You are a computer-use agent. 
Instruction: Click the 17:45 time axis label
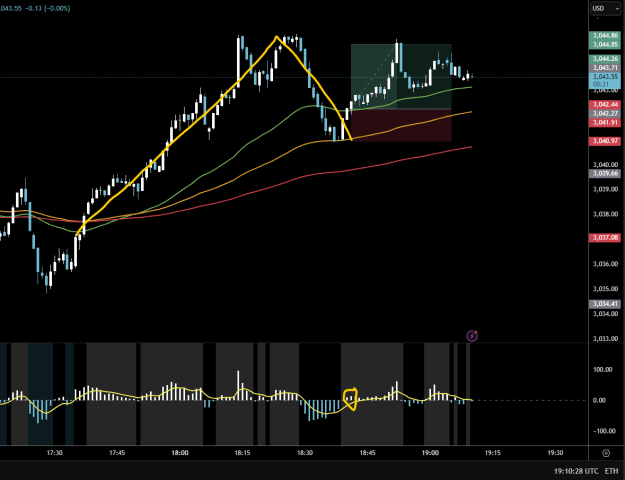click(x=117, y=453)
